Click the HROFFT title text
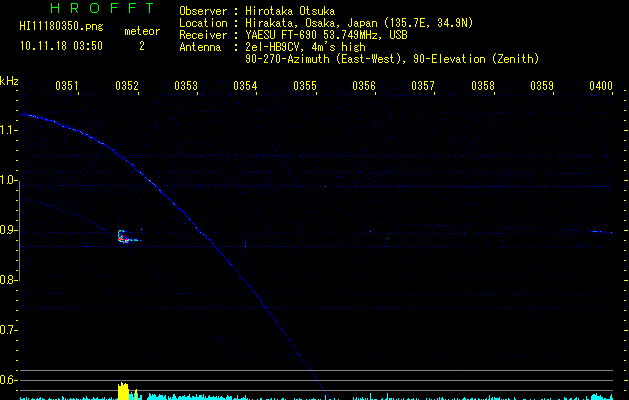Image resolution: width=629 pixels, height=400 pixels. [x=103, y=8]
